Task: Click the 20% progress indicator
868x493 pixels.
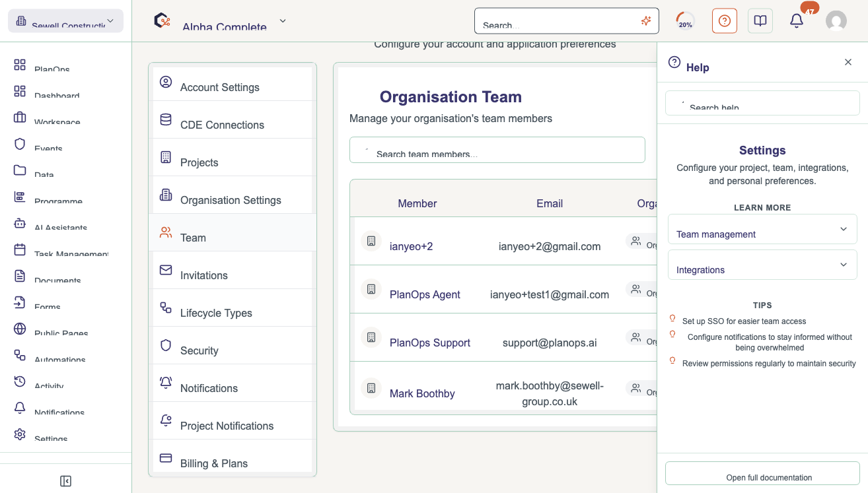Action: tap(686, 20)
